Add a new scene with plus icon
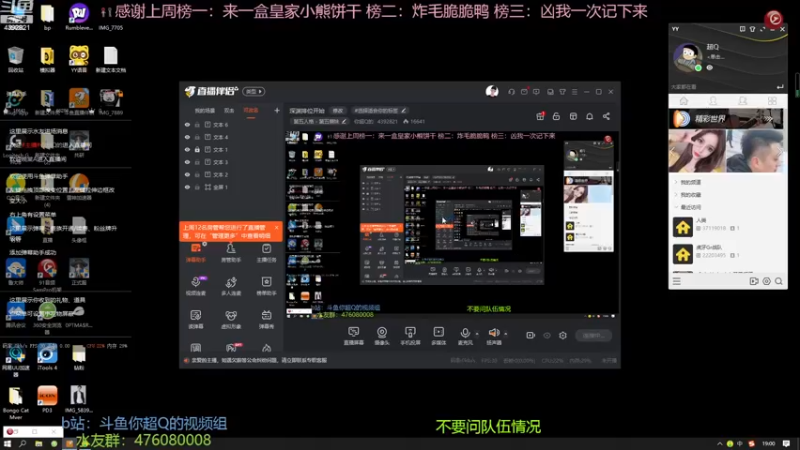The height and width of the screenshot is (450, 800). (277, 110)
